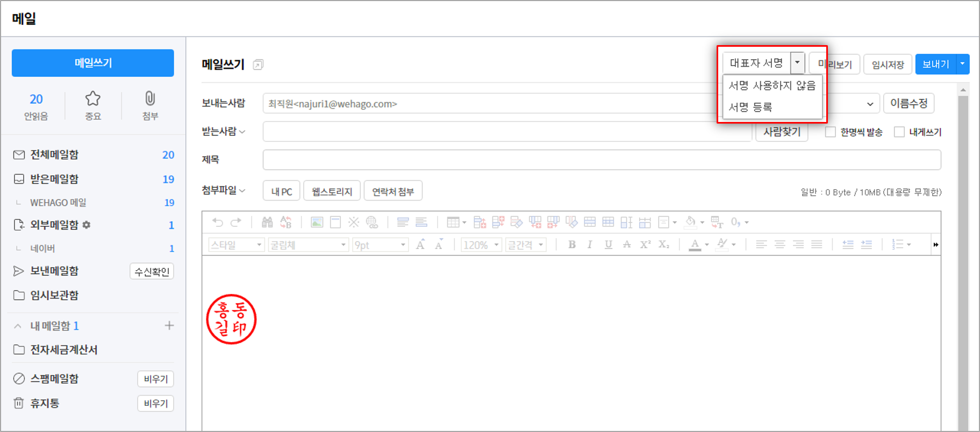Screen dimensions: 980x432
Task: Click the hyperlink globe icon
Action: coord(372,222)
